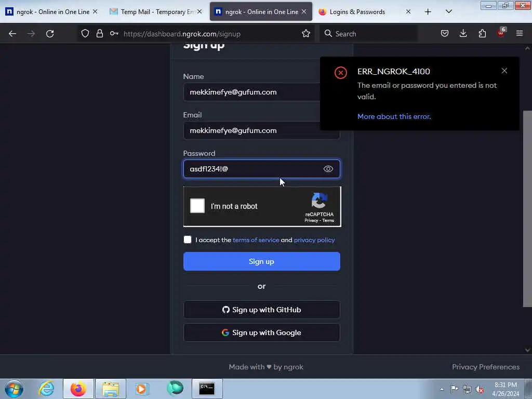Image resolution: width=532 pixels, height=399 pixels.
Task: Open the green globe app in taskbar
Action: pyautogui.click(x=175, y=388)
